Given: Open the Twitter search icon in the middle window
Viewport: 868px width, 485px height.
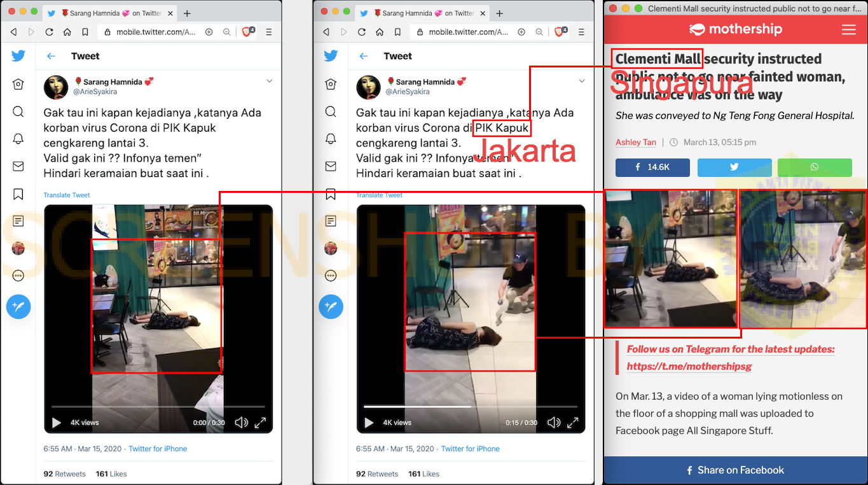Looking at the screenshot, I should 331,112.
